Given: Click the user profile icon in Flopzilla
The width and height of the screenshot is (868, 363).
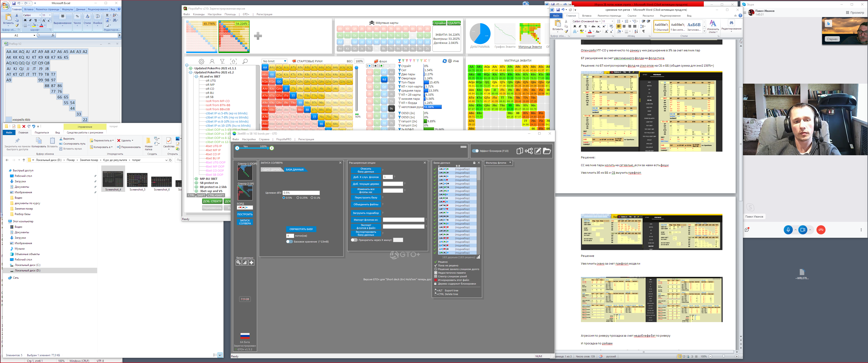Looking at the screenshot, I should coord(212,61).
